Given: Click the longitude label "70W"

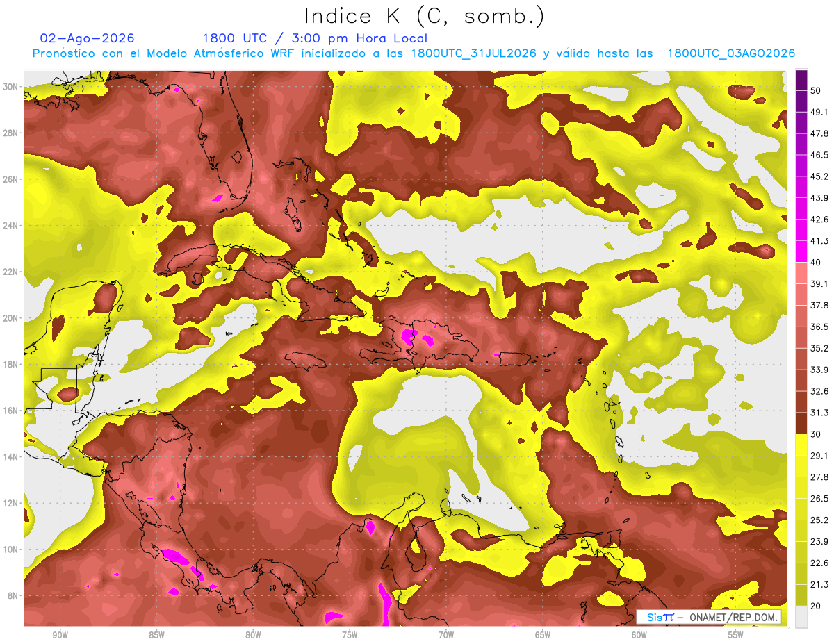Looking at the screenshot, I should coord(446,635).
